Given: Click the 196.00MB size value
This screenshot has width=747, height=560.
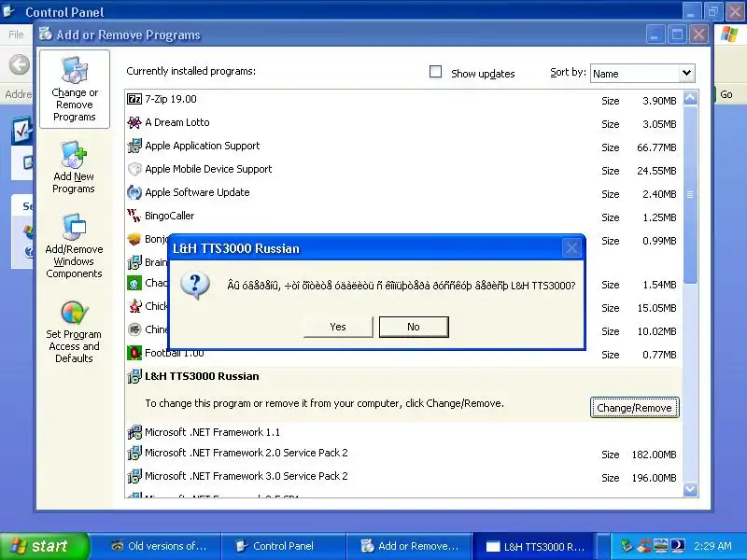Looking at the screenshot, I should 655,478.
